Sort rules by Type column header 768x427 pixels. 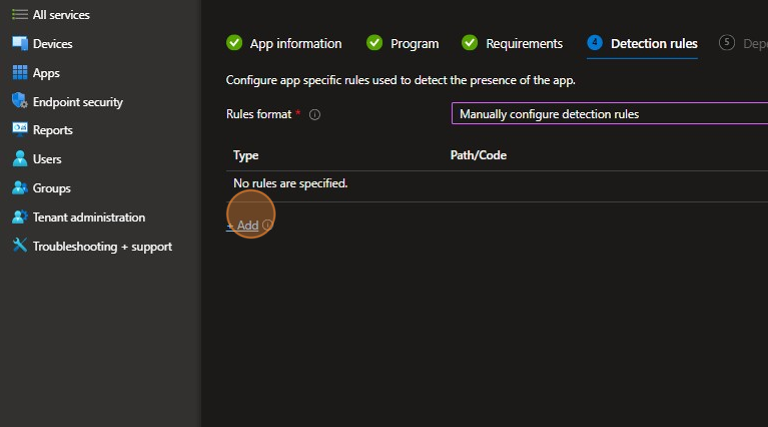point(246,156)
